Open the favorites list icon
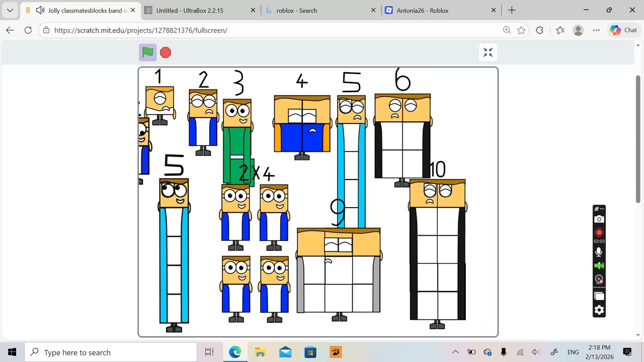Screen dimensions: 644x362 [560, 30]
